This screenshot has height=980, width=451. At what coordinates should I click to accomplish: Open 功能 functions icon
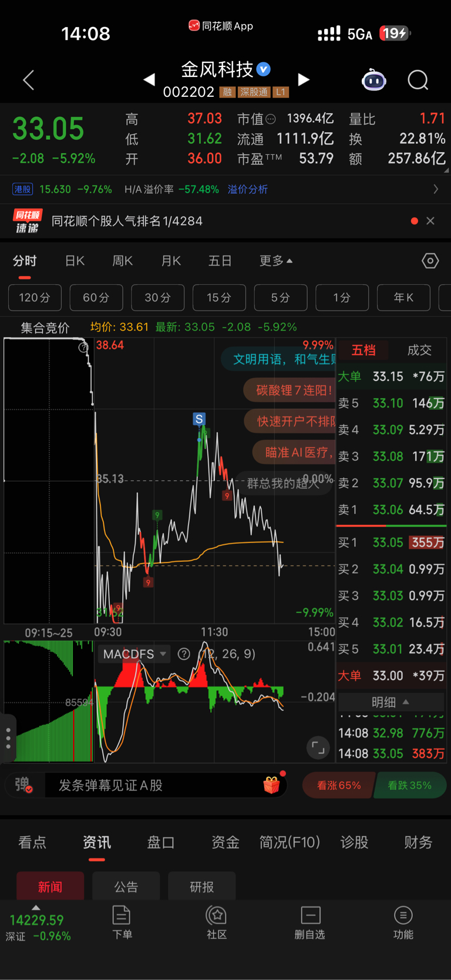(403, 922)
